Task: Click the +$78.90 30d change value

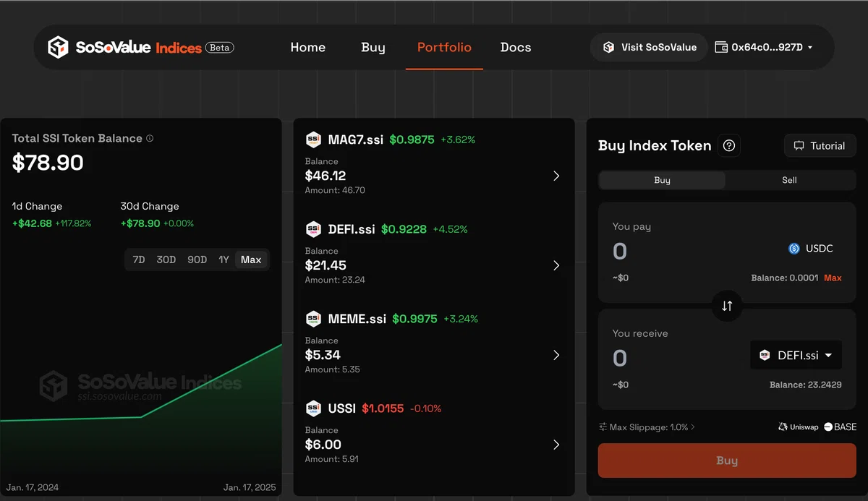Action: [140, 223]
